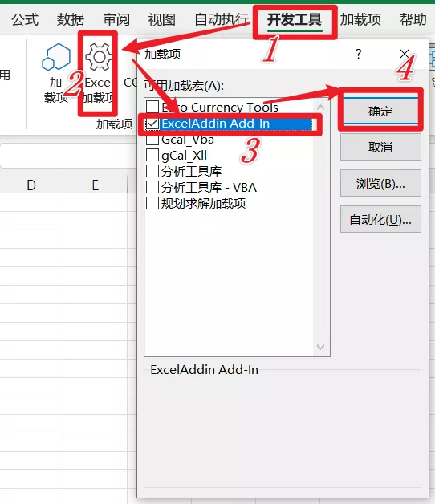Select column E header
The width and height of the screenshot is (435, 504).
[96, 185]
